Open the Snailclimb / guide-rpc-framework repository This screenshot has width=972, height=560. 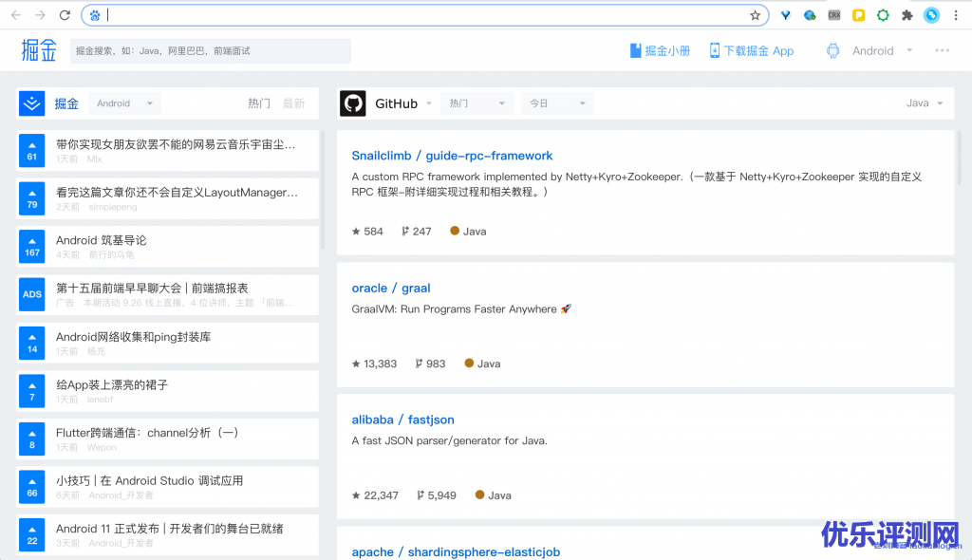click(x=452, y=156)
